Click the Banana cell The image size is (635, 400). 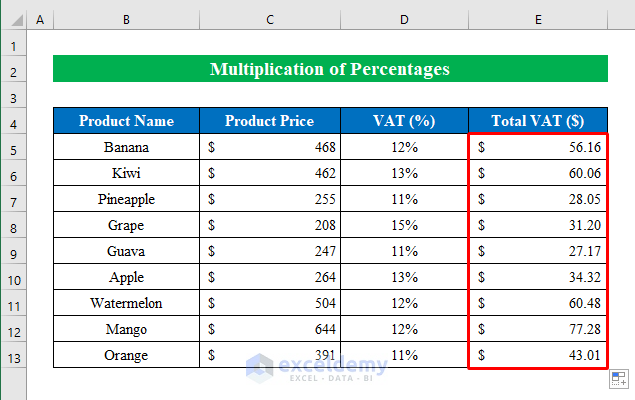point(126,147)
